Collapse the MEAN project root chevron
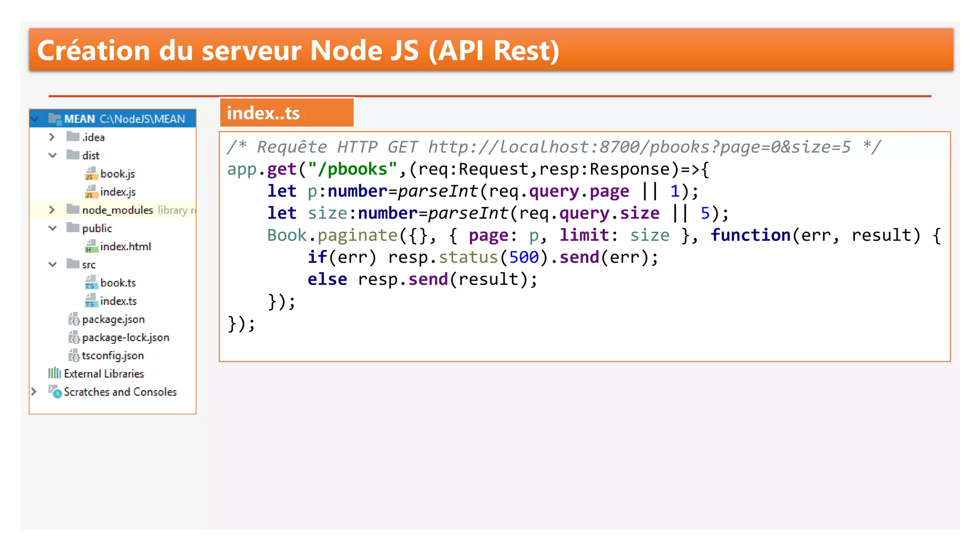 point(35,119)
